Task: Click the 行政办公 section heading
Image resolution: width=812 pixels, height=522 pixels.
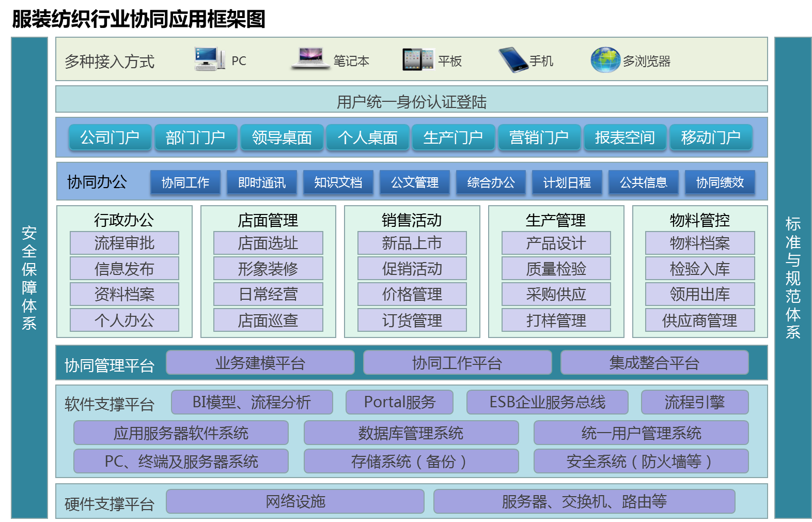Action: [x=124, y=220]
